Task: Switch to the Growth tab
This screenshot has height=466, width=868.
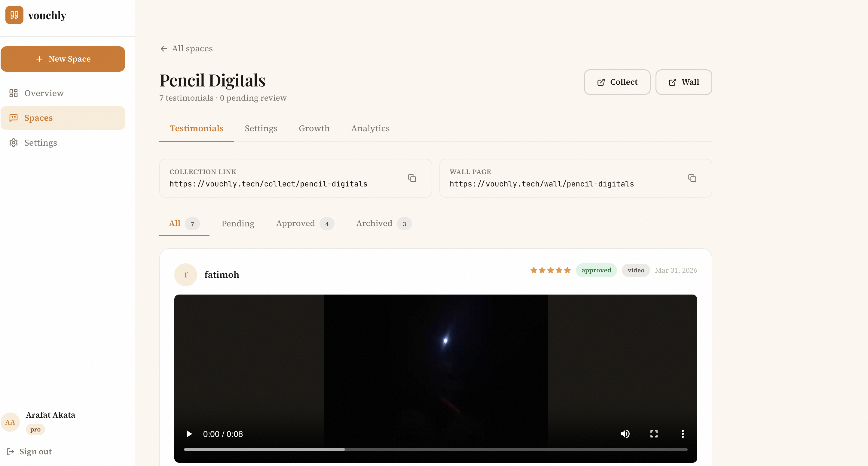Action: (314, 128)
